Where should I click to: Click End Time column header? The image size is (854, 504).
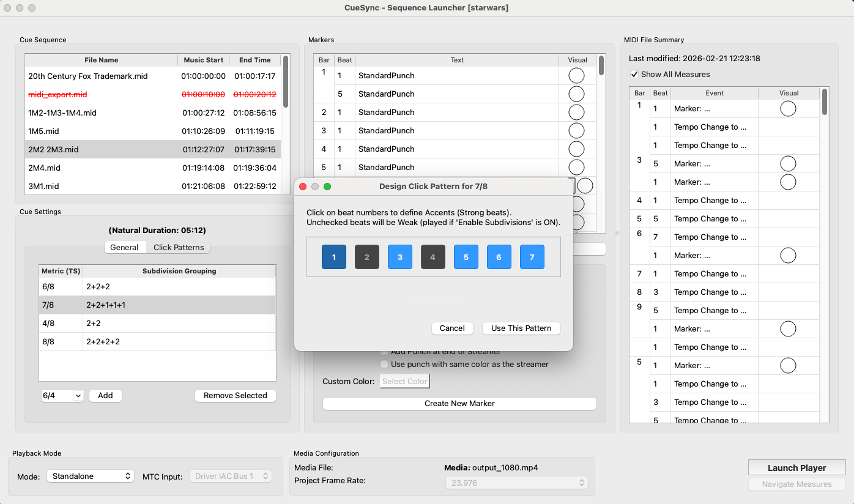pyautogui.click(x=254, y=60)
